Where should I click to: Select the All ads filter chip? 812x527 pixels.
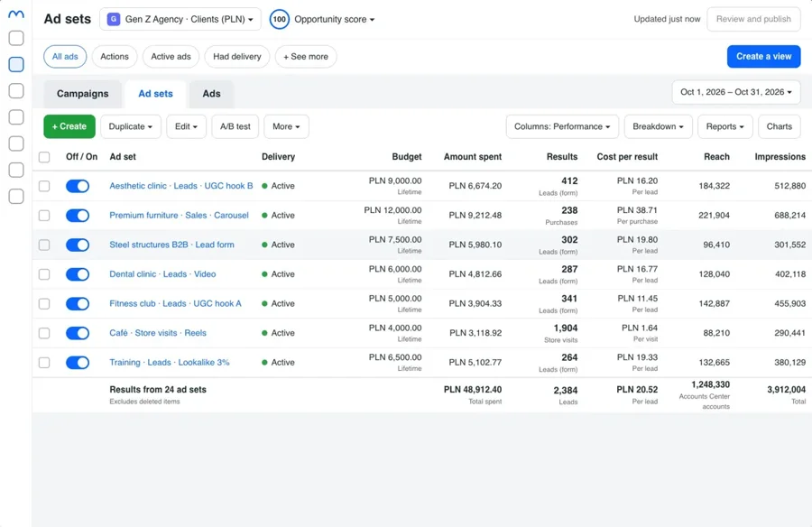65,57
